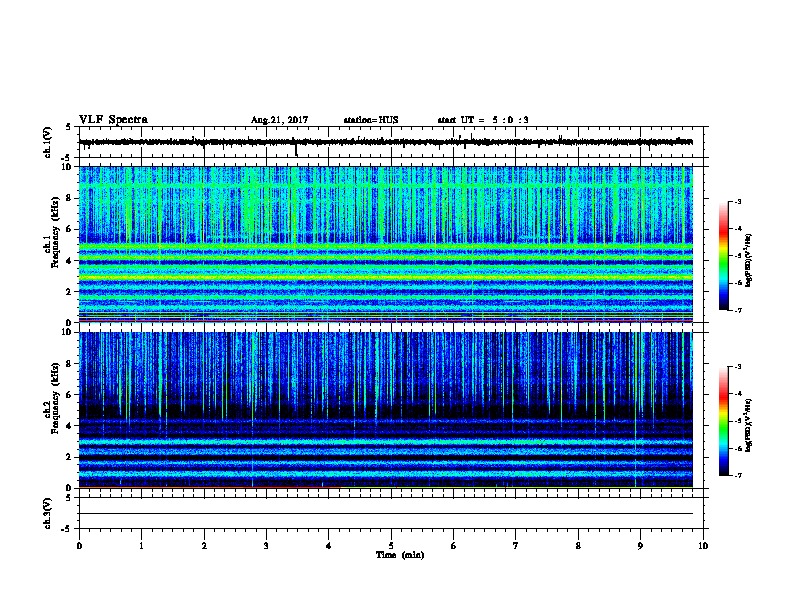Screen dimensions: 792x612
Task: Click the time axis tick label 3
Action: [266, 546]
